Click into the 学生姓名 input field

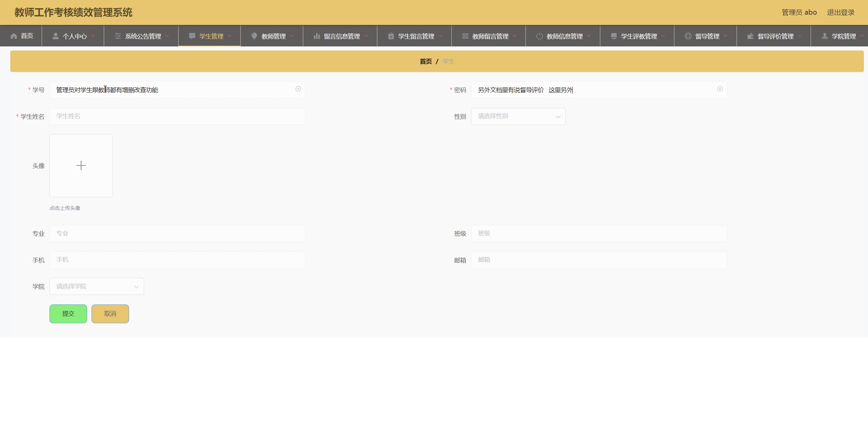(177, 116)
